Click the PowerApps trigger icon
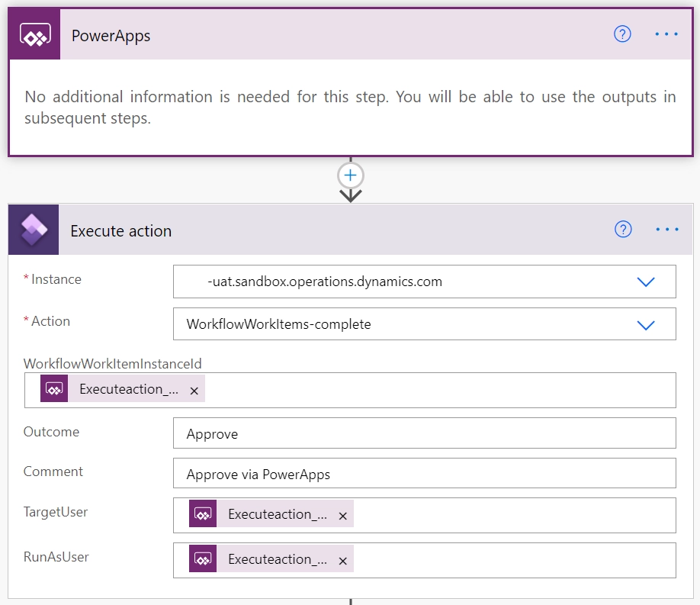 click(x=35, y=34)
